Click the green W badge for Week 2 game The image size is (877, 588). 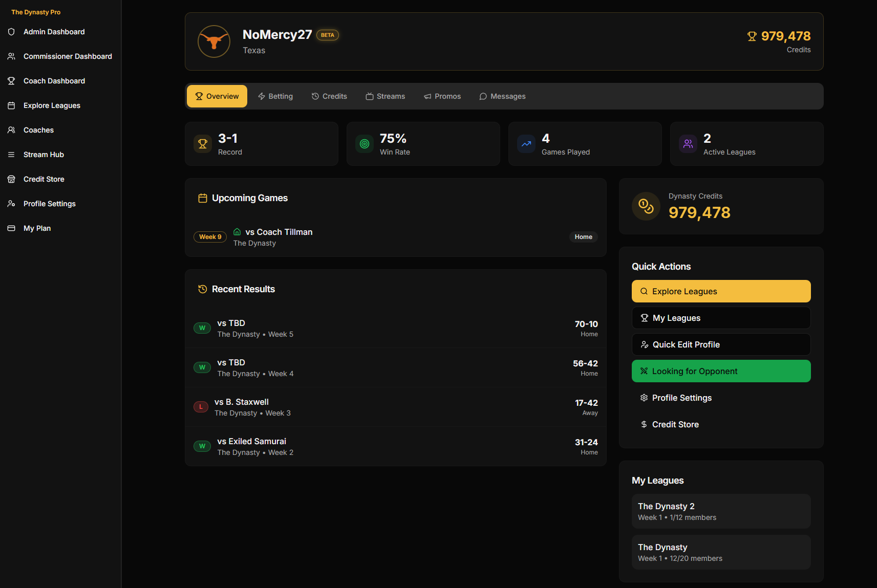click(202, 446)
